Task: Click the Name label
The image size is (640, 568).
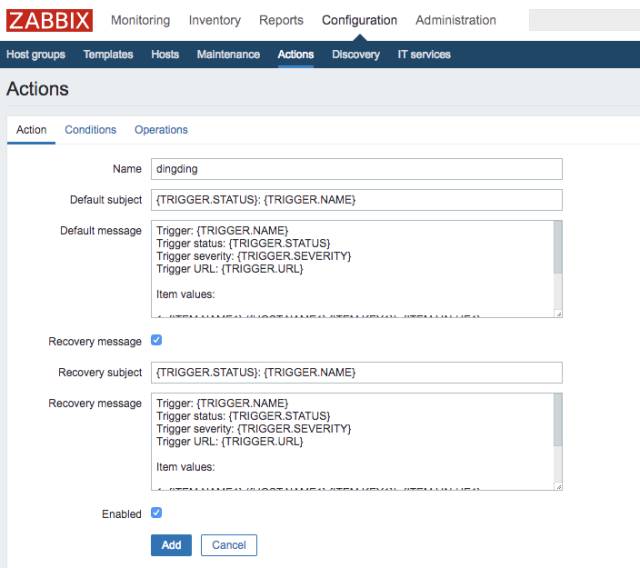Action: pyautogui.click(x=127, y=169)
